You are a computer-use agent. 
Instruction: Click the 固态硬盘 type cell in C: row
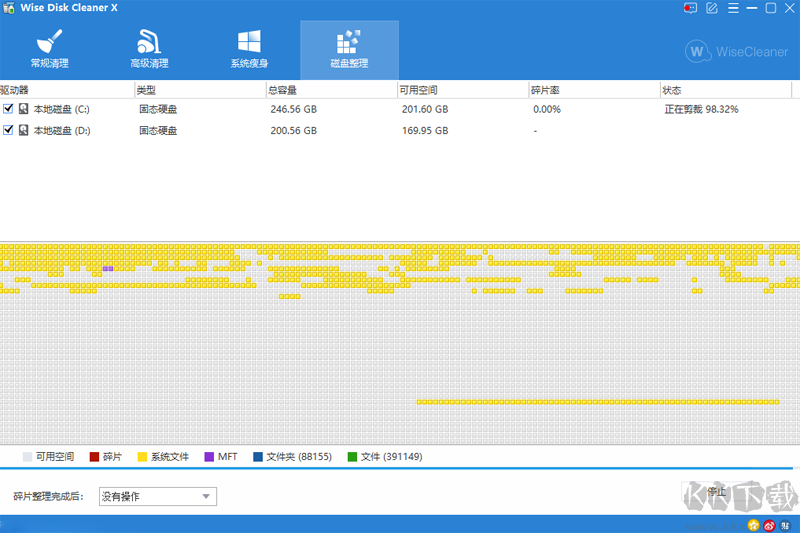click(158, 109)
